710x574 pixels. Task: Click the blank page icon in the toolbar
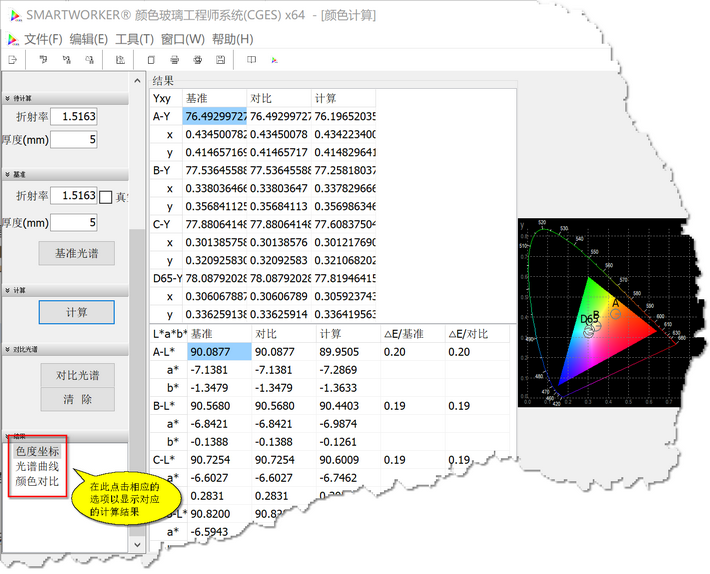point(150,60)
